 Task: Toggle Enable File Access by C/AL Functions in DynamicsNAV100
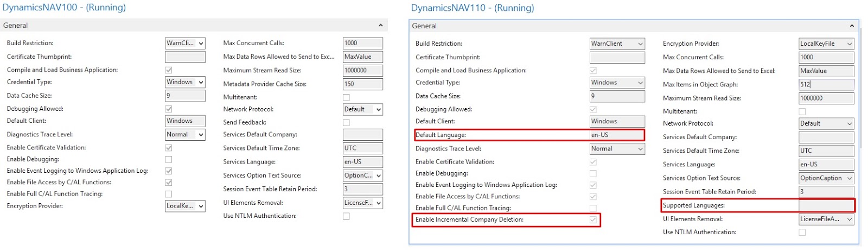[169, 183]
